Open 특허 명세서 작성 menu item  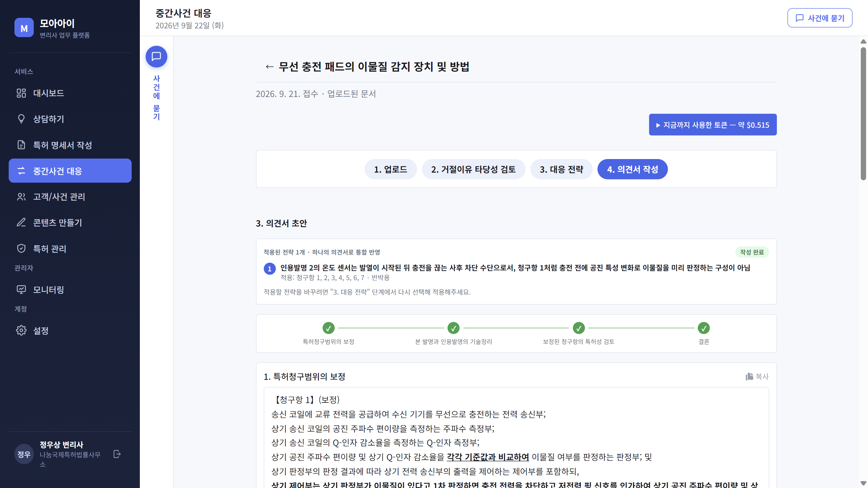tap(70, 145)
